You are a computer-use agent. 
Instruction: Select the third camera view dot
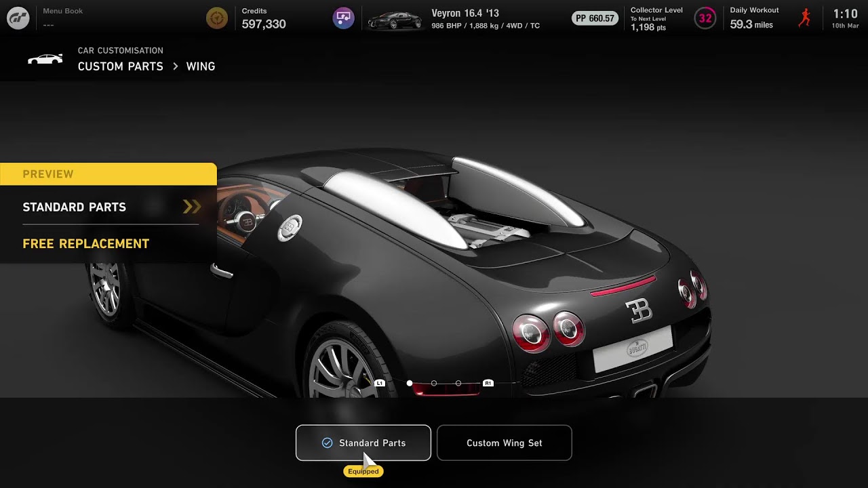click(458, 384)
